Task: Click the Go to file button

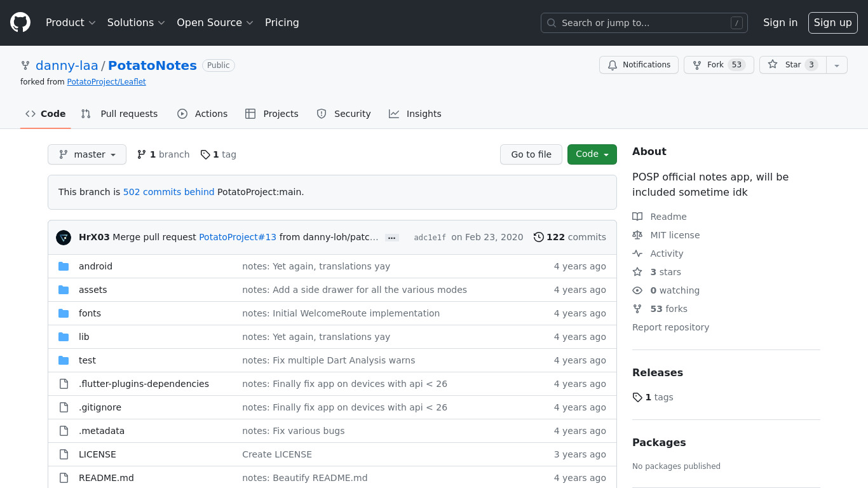Action: (531, 154)
